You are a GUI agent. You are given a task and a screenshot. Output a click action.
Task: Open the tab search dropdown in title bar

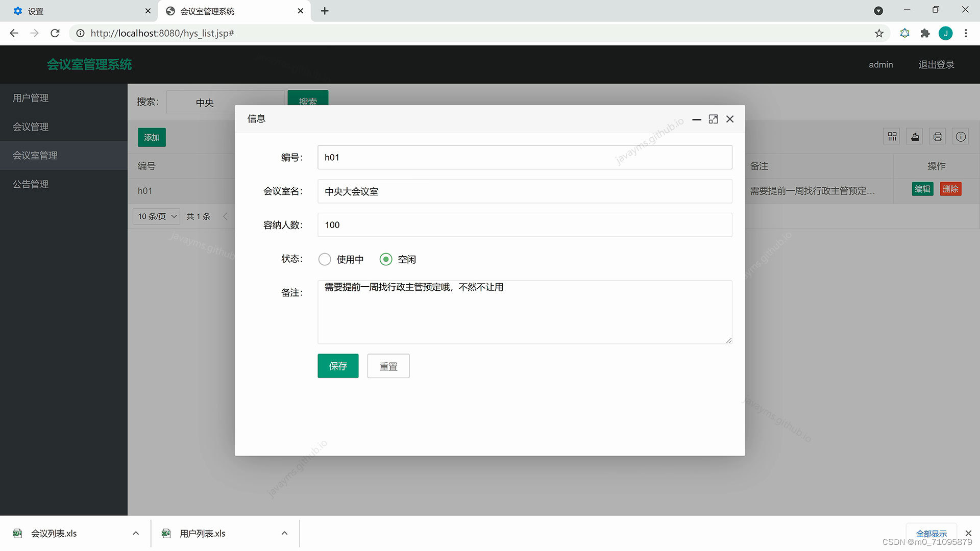[878, 11]
